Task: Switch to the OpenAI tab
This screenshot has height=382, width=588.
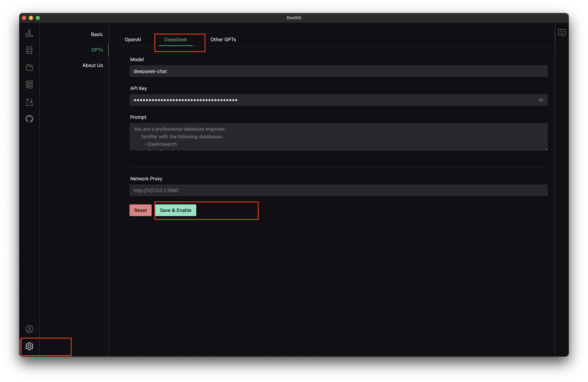Action: [133, 39]
